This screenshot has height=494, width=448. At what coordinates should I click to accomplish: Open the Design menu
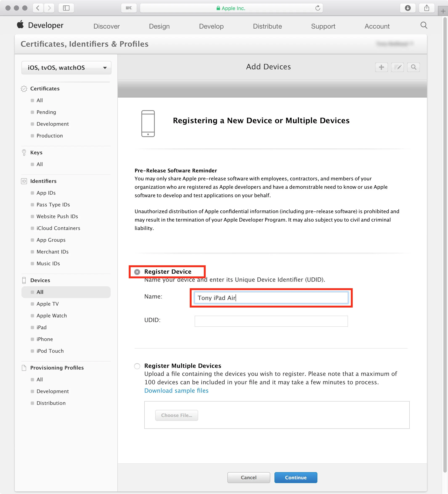(159, 26)
